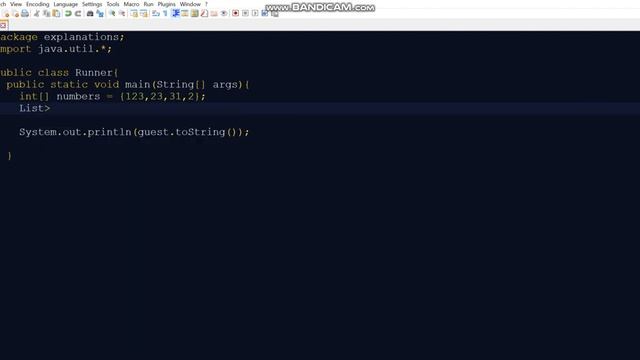640x360 pixels.
Task: Run macro multiple times icon
Action: [x=265, y=13]
